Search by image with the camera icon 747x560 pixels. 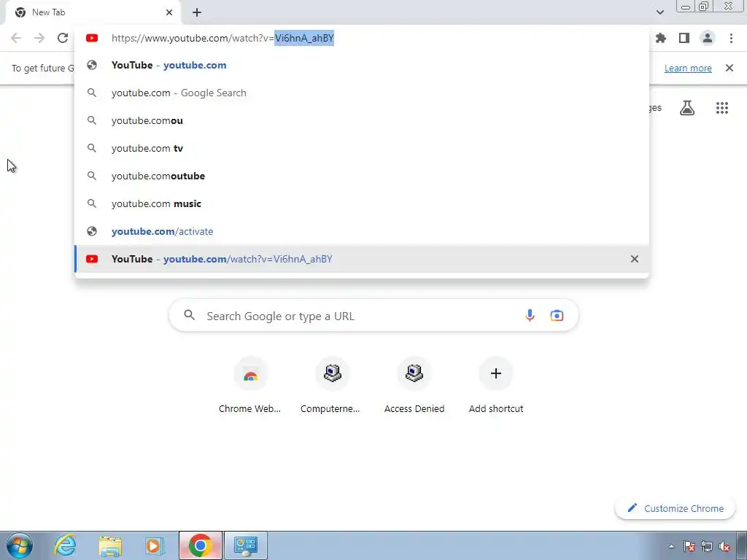[x=557, y=315]
